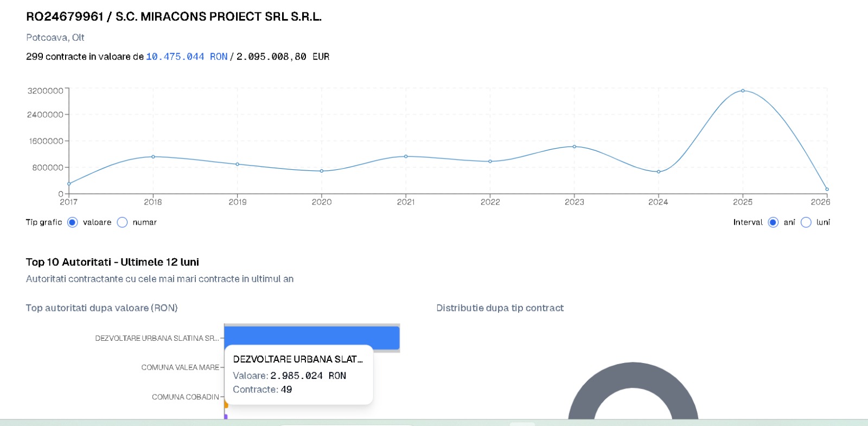The width and height of the screenshot is (868, 426).
Task: Select the 2023 data point on line
Action: point(575,147)
